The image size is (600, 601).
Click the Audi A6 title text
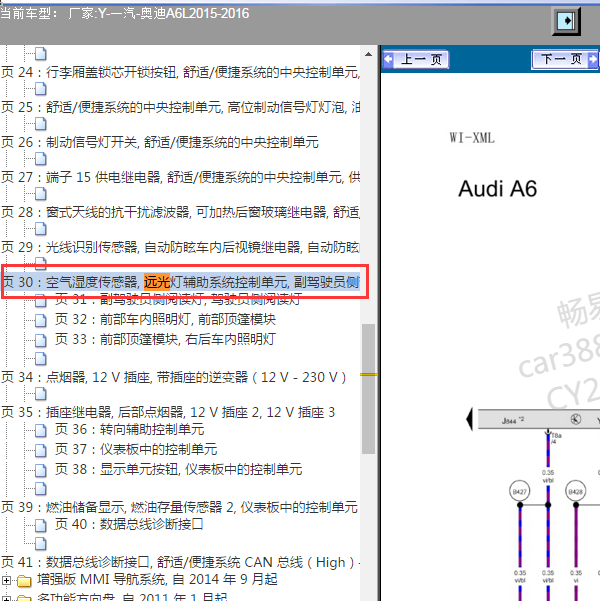pos(497,189)
